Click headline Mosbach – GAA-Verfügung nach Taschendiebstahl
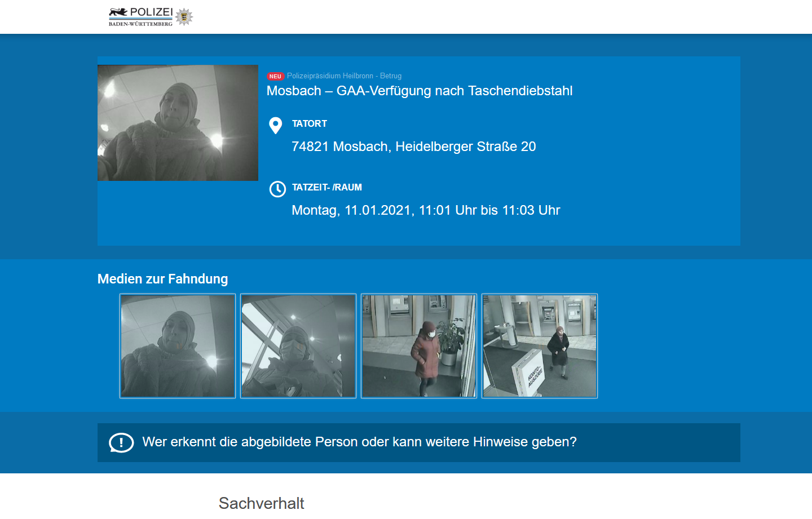 point(420,91)
